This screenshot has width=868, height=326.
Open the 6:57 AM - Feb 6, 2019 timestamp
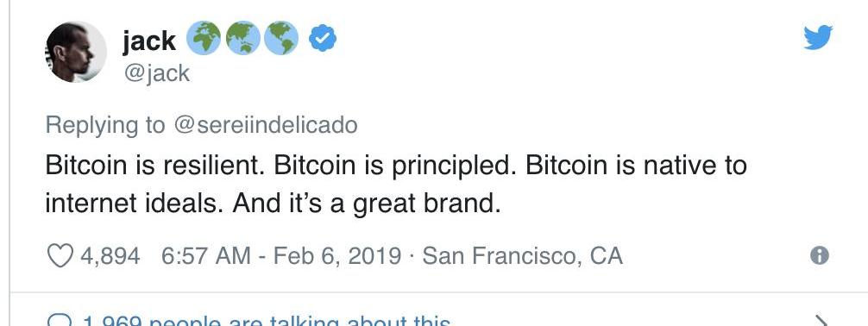coord(281,256)
